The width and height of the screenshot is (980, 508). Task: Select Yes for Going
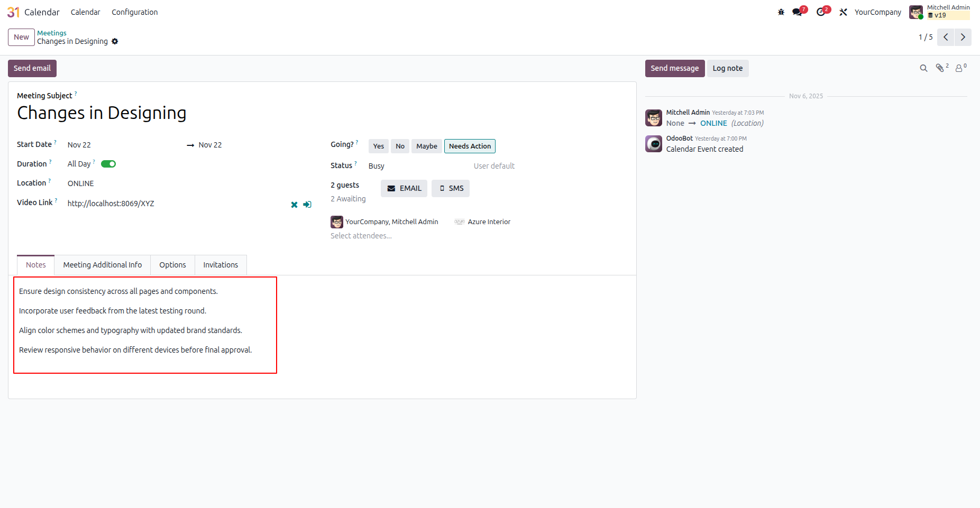pyautogui.click(x=379, y=146)
